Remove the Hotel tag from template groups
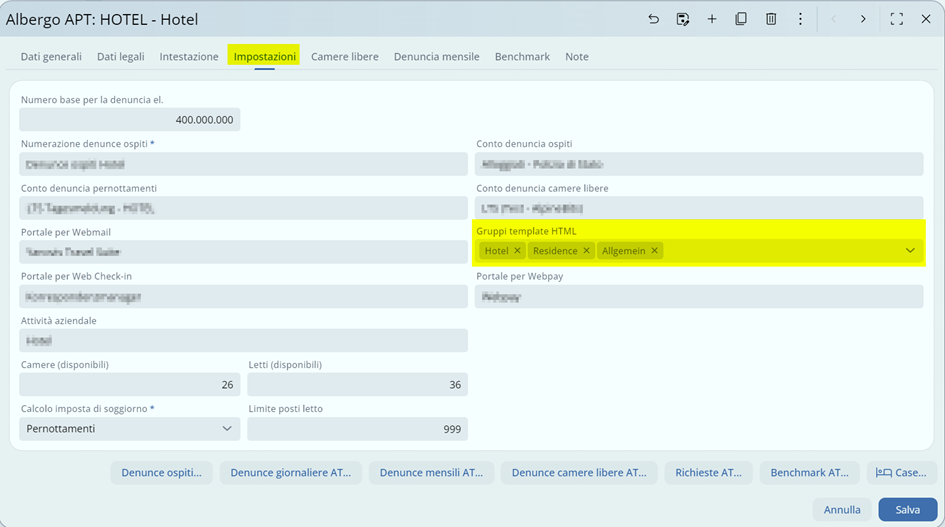This screenshot has width=945, height=527. (517, 251)
